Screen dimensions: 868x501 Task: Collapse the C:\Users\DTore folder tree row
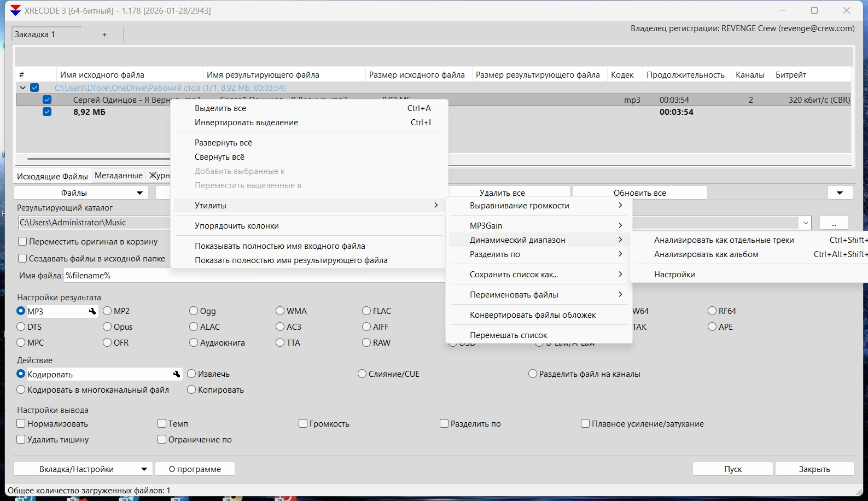tap(22, 88)
